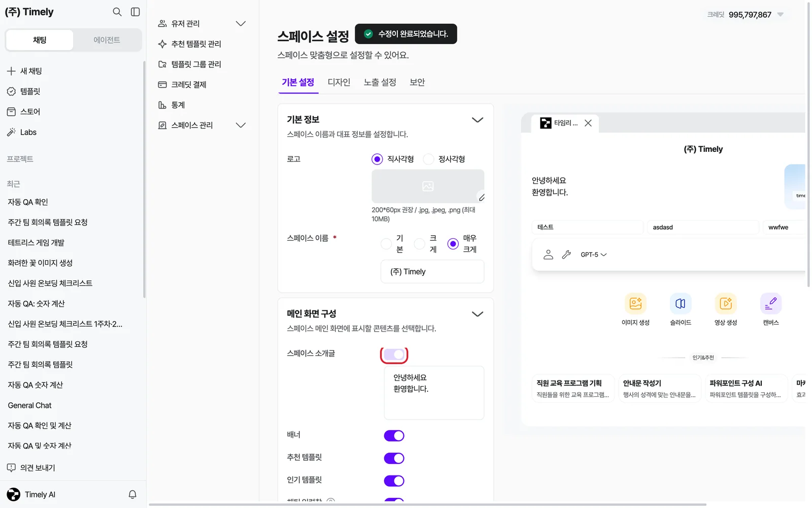Click the 스페이스 소개글 text area
812x508 pixels.
tap(434, 393)
